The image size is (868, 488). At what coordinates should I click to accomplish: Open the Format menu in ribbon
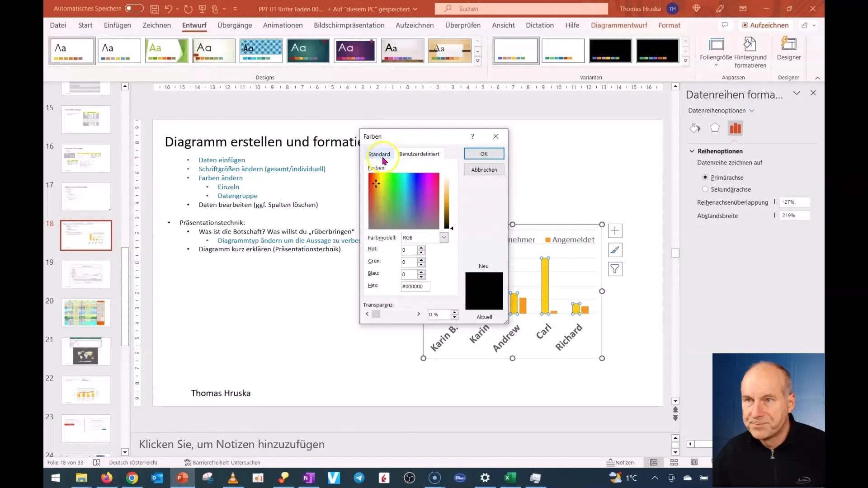point(670,25)
